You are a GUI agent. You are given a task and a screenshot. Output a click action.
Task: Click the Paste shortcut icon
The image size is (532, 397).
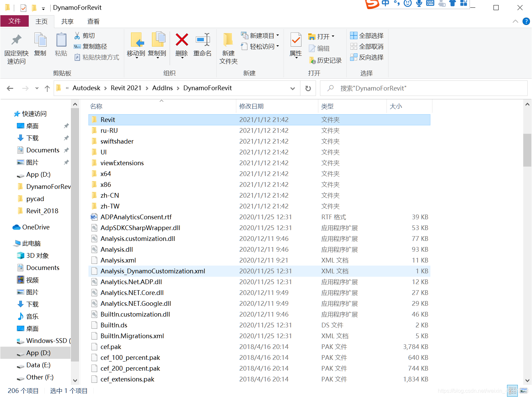77,57
